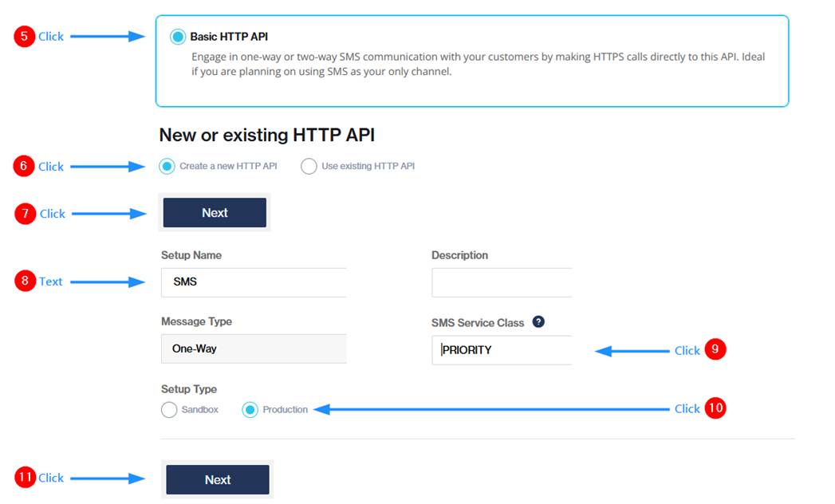
Task: Choose Create a new HTTP API
Action: tap(167, 166)
